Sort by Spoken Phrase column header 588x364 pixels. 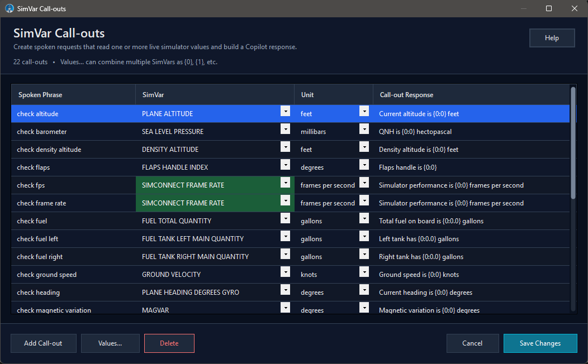[x=74, y=95]
